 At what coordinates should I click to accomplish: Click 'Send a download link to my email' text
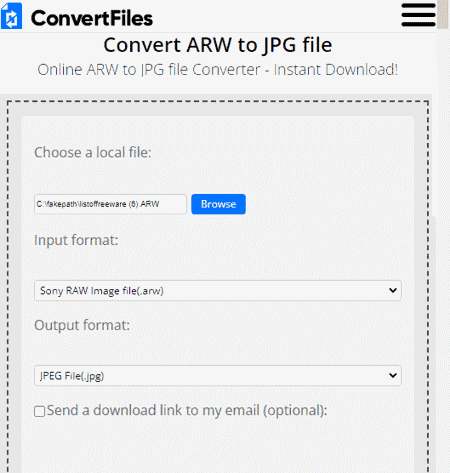[187, 410]
